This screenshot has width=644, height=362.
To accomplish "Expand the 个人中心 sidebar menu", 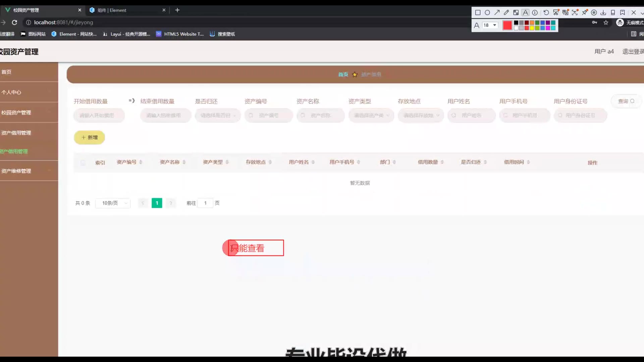I will coord(29,92).
